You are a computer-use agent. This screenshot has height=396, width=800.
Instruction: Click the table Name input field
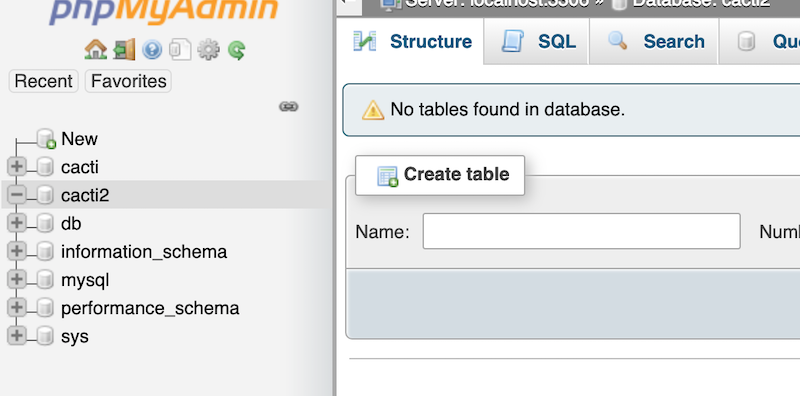coord(582,231)
